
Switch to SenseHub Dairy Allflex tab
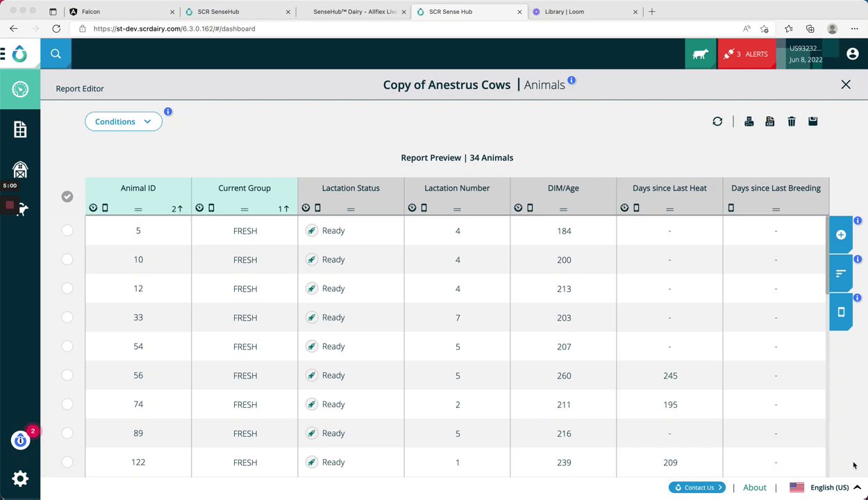353,12
